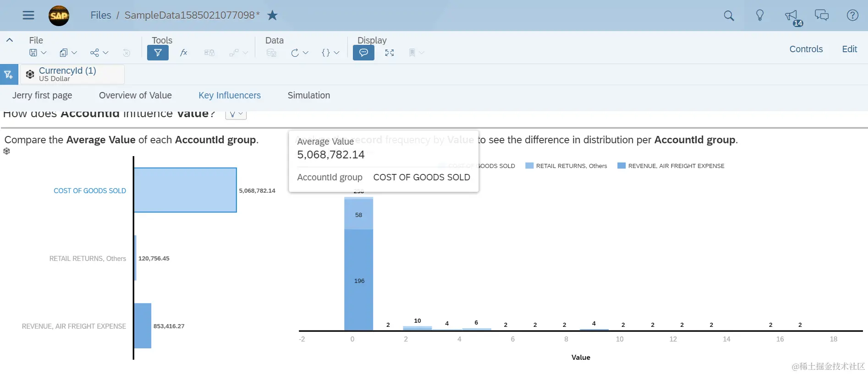Toggle the favorite star next to the filename
The height and width of the screenshot is (374, 868).
tap(272, 15)
